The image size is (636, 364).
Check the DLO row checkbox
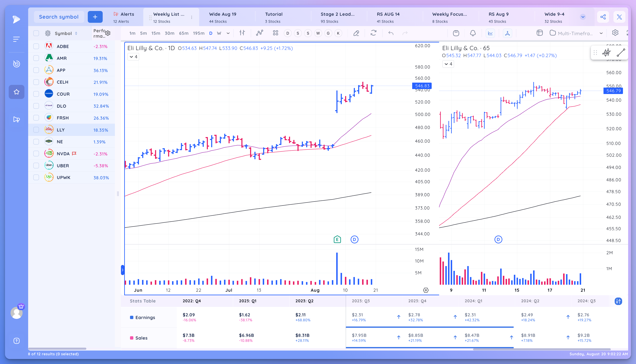(36, 106)
